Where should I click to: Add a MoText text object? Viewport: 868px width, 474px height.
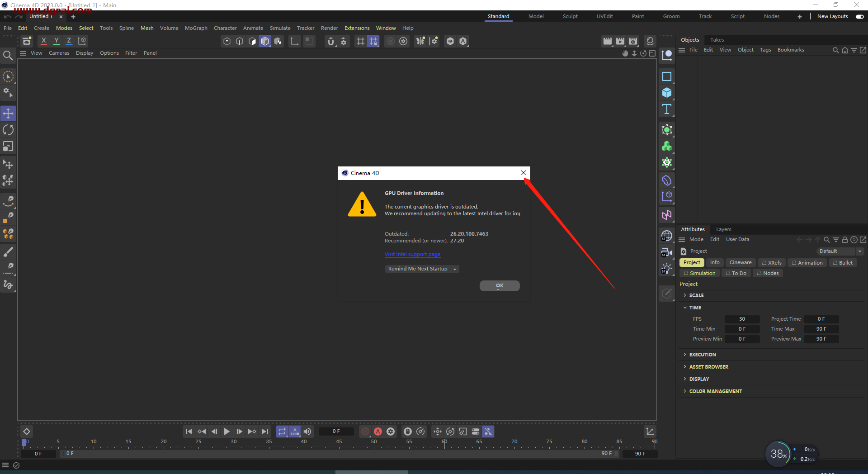667,109
